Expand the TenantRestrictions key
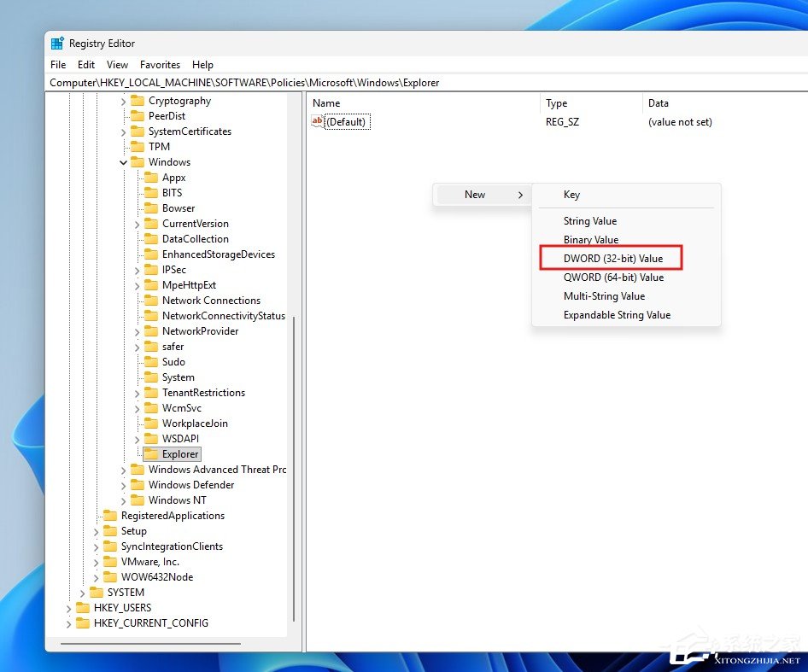Viewport: 808px width, 672px height. (x=137, y=393)
